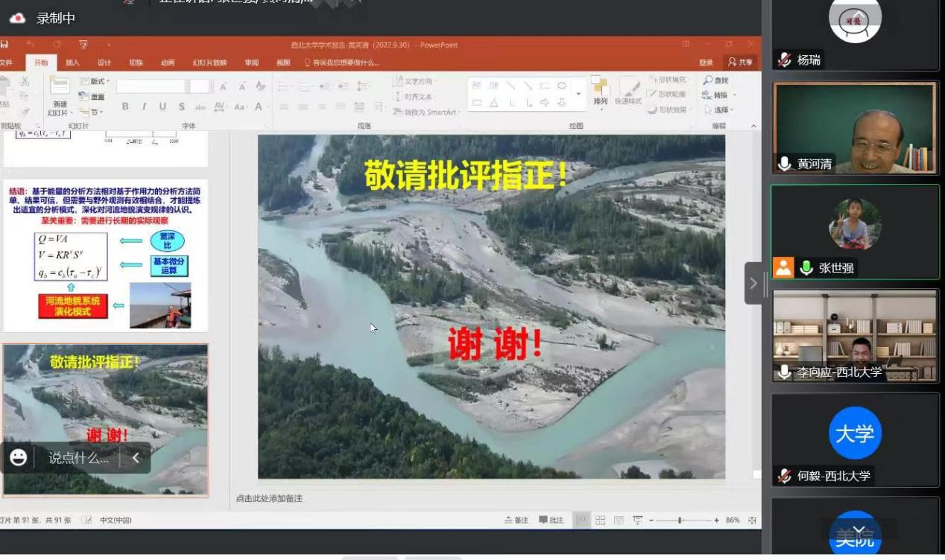This screenshot has height=560, width=945.
Task: Start slide show from status bar icon
Action: tap(637, 520)
